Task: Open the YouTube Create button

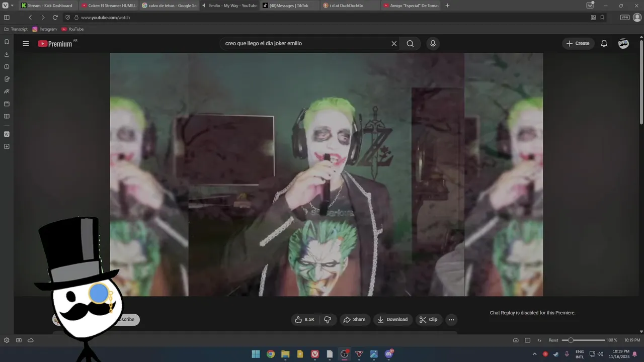Action: coord(578,43)
